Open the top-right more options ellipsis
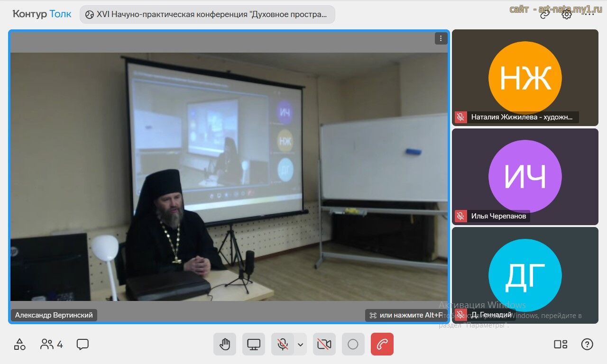Screen dimensions: 607x364 (589, 14)
